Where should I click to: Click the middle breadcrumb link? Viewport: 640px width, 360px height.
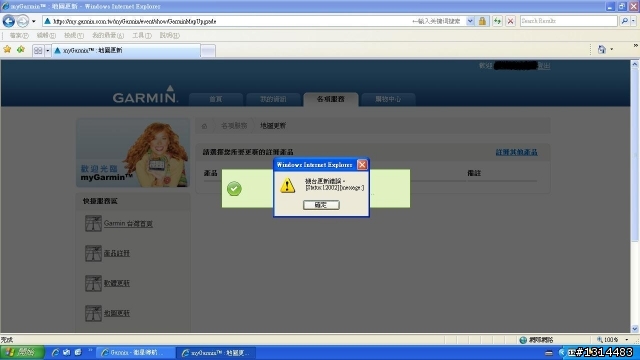(x=234, y=126)
